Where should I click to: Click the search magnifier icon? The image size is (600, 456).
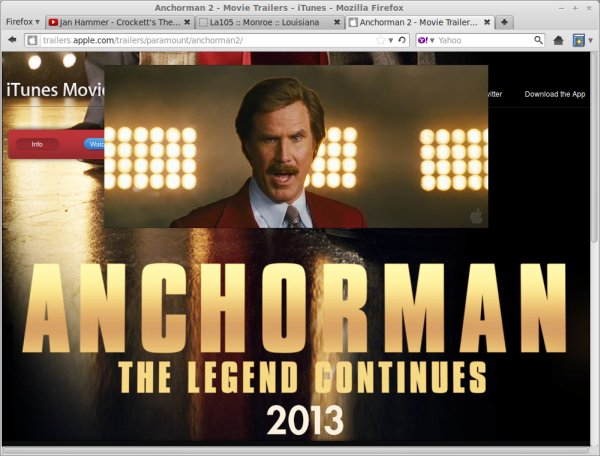pos(538,40)
